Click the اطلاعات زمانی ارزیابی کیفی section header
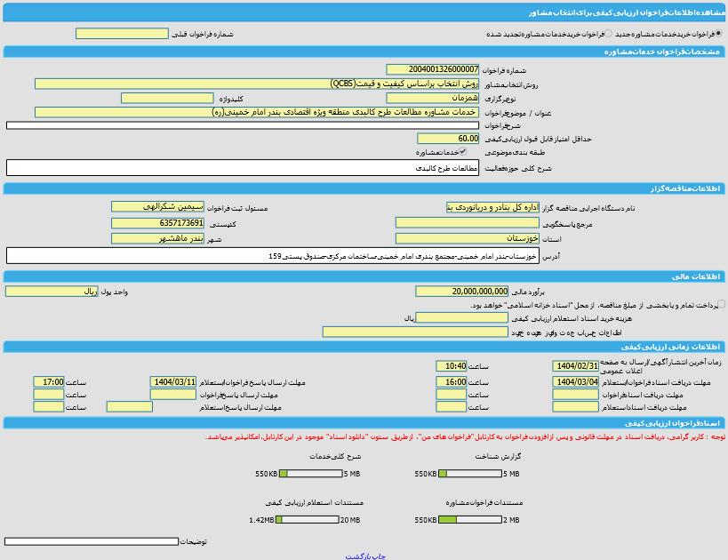Viewport: 728px width, 560px height. tap(364, 347)
